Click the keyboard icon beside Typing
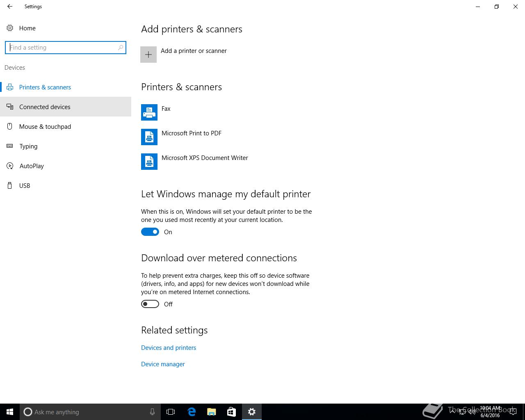 pyautogui.click(x=10, y=146)
